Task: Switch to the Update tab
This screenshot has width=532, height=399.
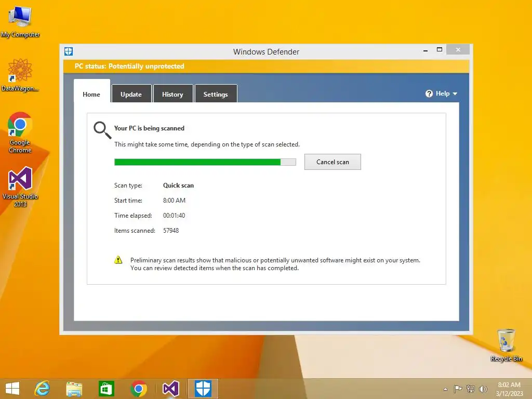Action: pyautogui.click(x=131, y=94)
